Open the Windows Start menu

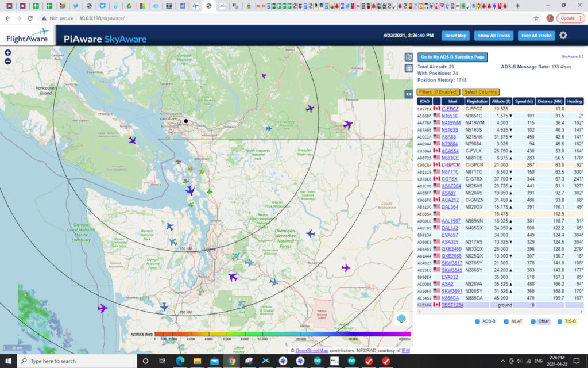point(8,361)
